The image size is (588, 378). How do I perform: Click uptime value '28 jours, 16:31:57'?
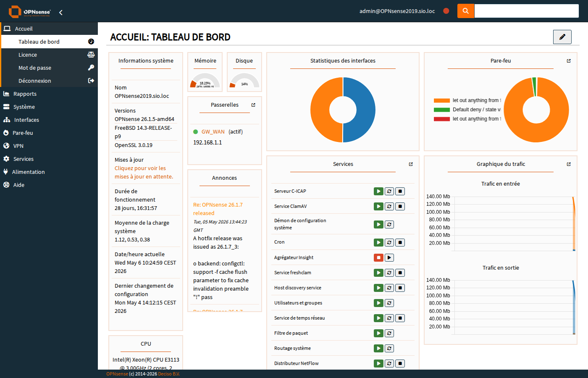(x=136, y=208)
